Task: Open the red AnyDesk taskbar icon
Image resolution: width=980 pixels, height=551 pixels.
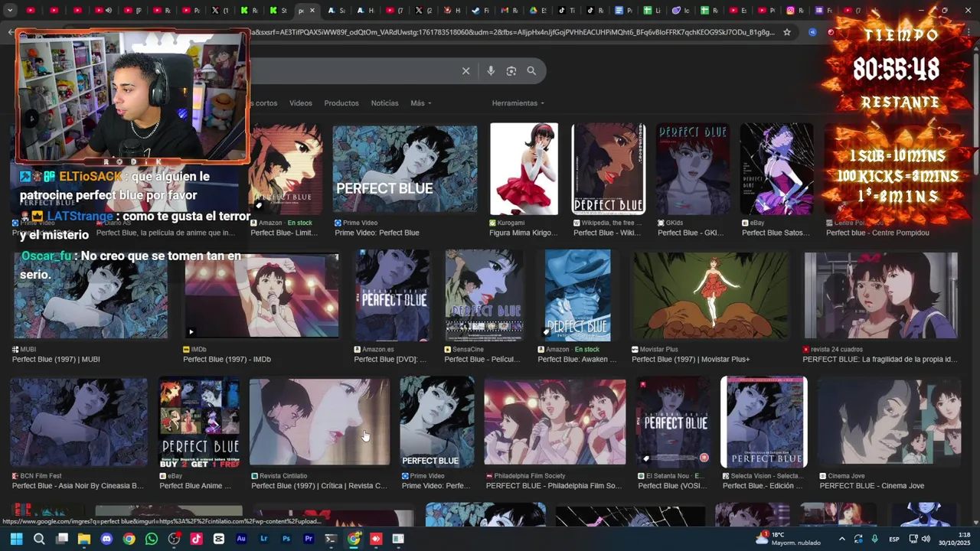Action: [376, 539]
